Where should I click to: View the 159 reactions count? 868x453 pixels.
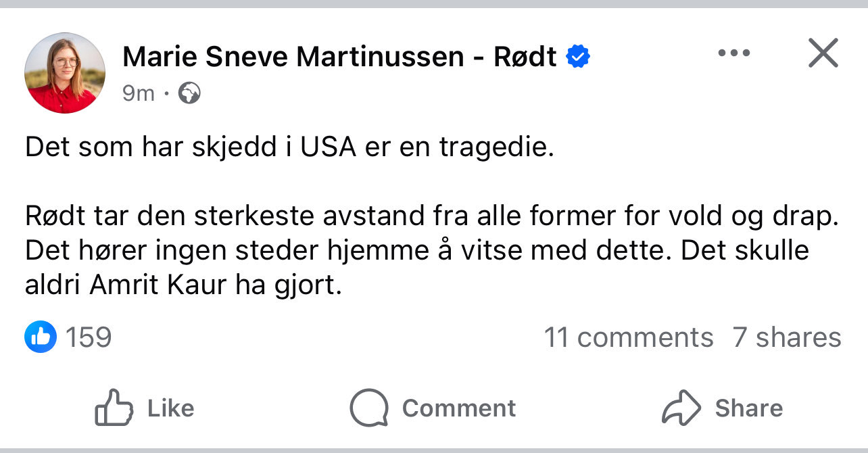(88, 337)
